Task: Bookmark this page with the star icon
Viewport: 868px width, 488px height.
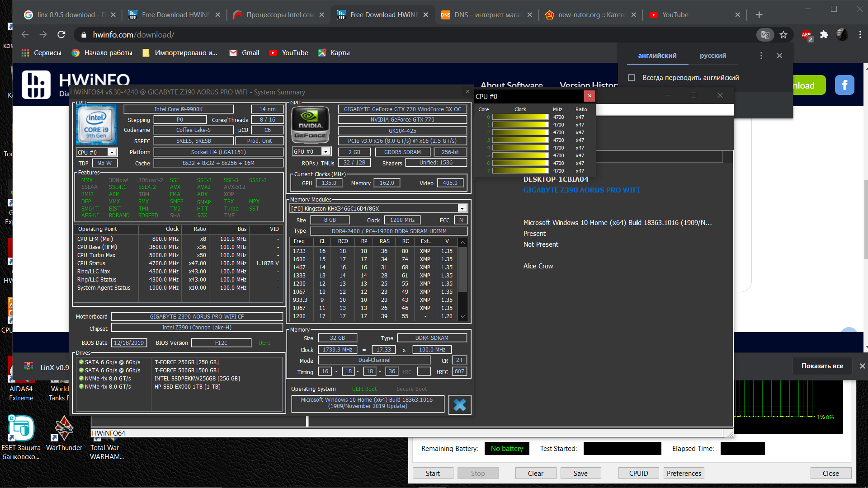Action: [783, 35]
